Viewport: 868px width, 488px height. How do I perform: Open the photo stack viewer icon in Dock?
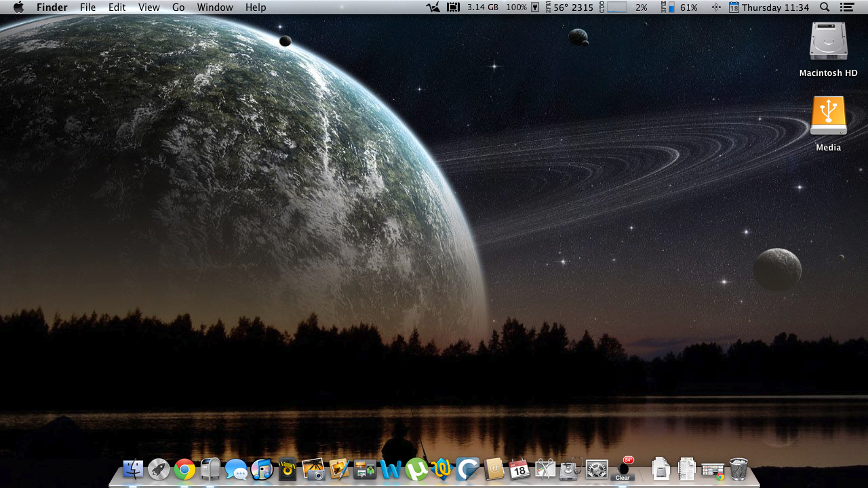pyautogui.click(x=365, y=469)
